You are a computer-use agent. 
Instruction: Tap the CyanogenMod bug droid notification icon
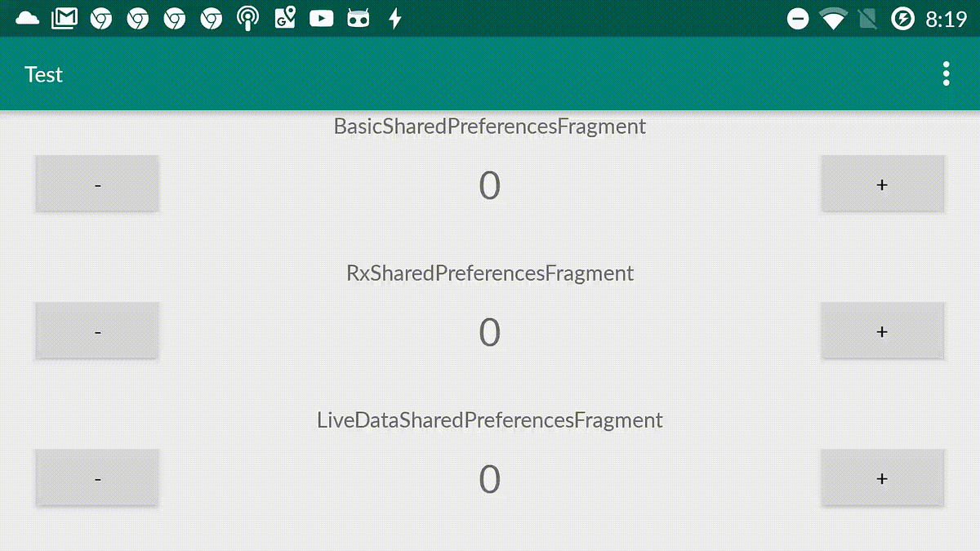pos(358,17)
